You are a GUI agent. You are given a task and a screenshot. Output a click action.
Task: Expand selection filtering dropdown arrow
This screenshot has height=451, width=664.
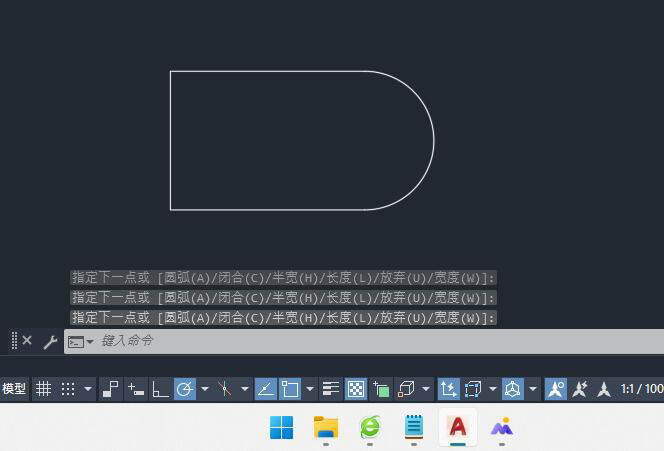click(492, 389)
